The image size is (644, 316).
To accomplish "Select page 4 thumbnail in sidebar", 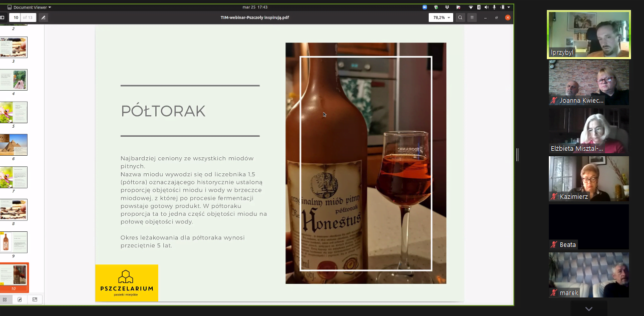I will (x=14, y=80).
